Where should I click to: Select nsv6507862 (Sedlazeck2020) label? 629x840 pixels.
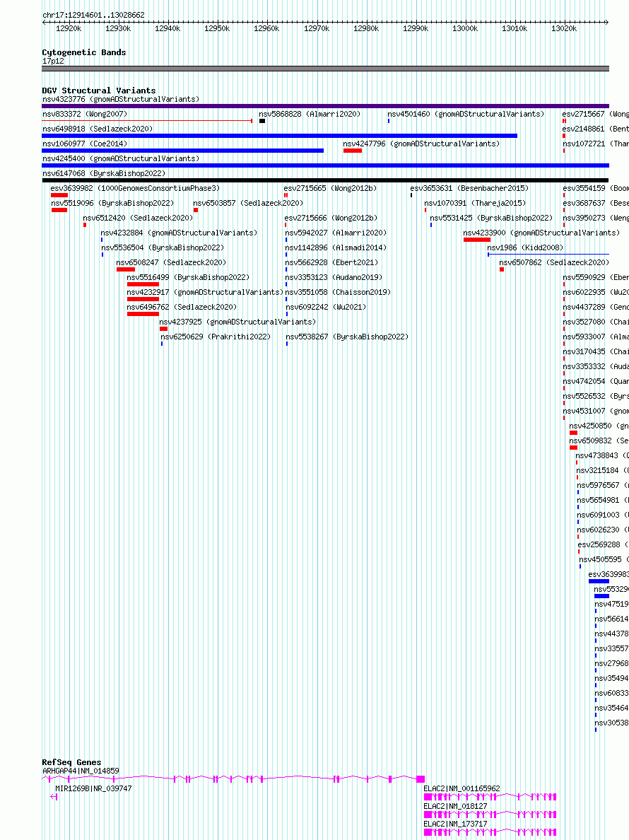point(554,262)
